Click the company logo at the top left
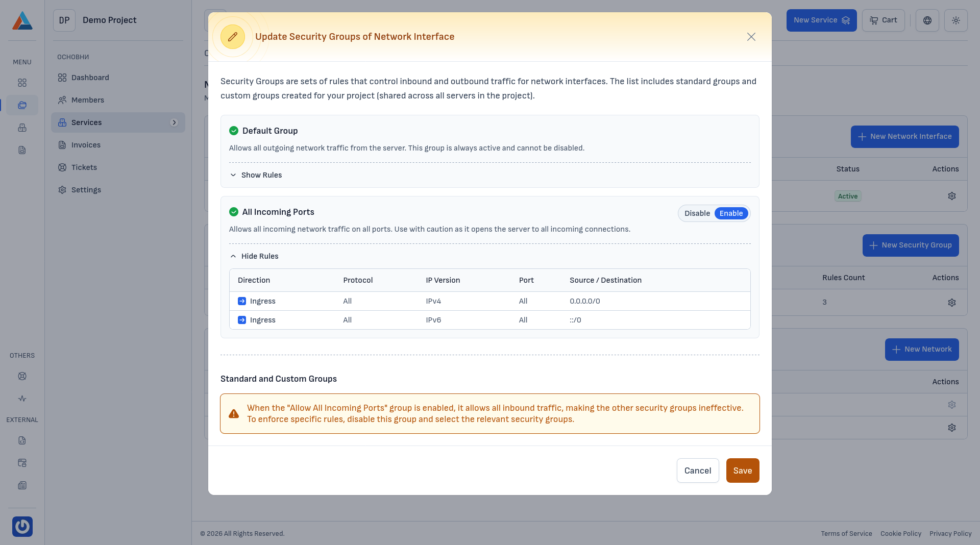The height and width of the screenshot is (545, 980). coord(22,20)
